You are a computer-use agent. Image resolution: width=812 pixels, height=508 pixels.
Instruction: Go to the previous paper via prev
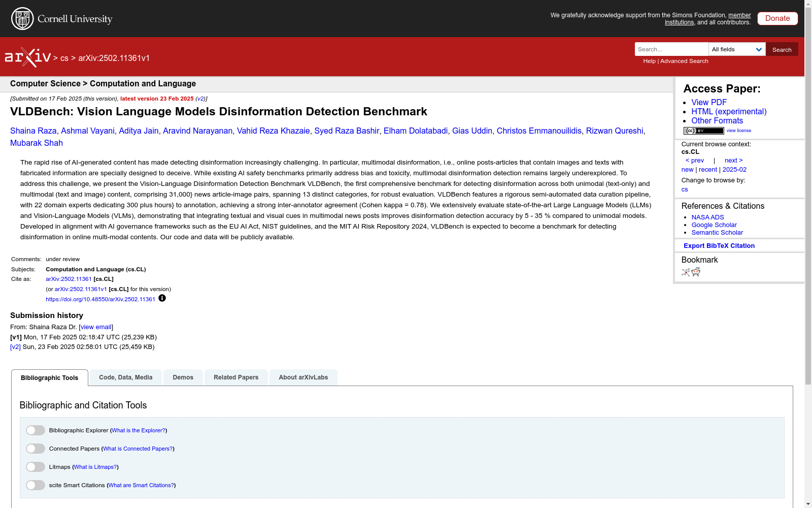(695, 161)
